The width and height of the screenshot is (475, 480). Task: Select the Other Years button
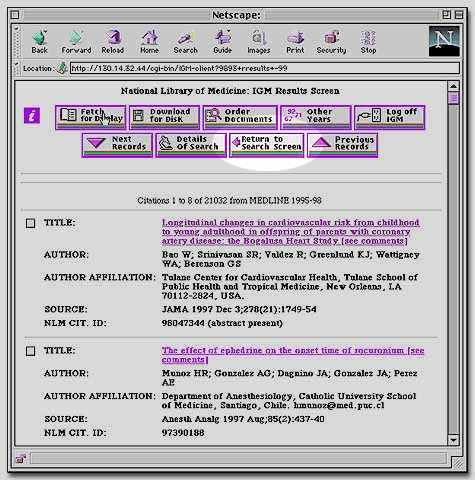(x=316, y=117)
